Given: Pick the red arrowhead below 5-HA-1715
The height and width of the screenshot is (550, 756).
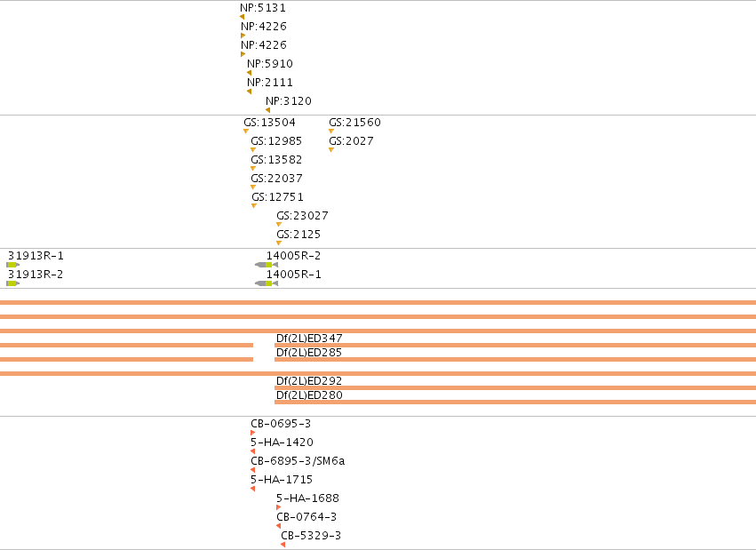Looking at the screenshot, I should tap(252, 489).
